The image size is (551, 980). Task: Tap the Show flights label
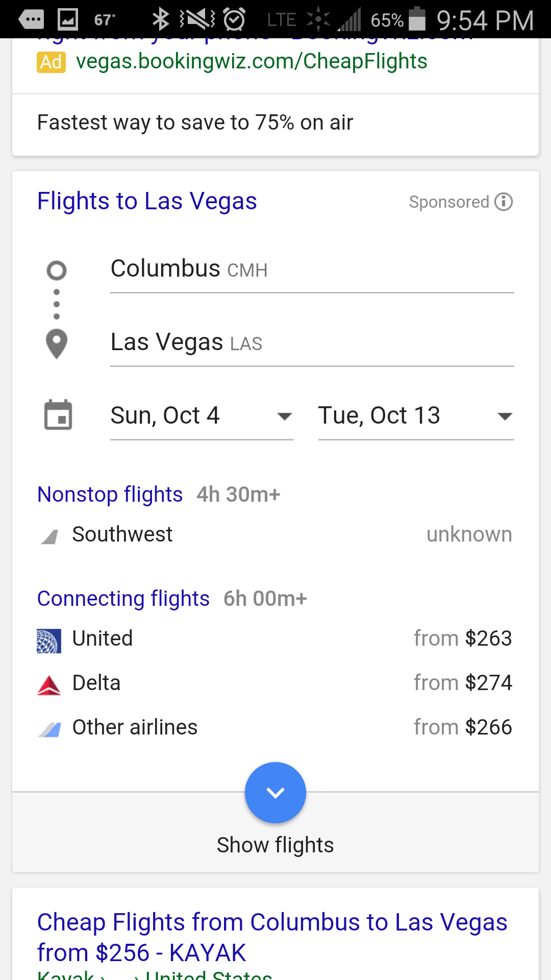275,845
